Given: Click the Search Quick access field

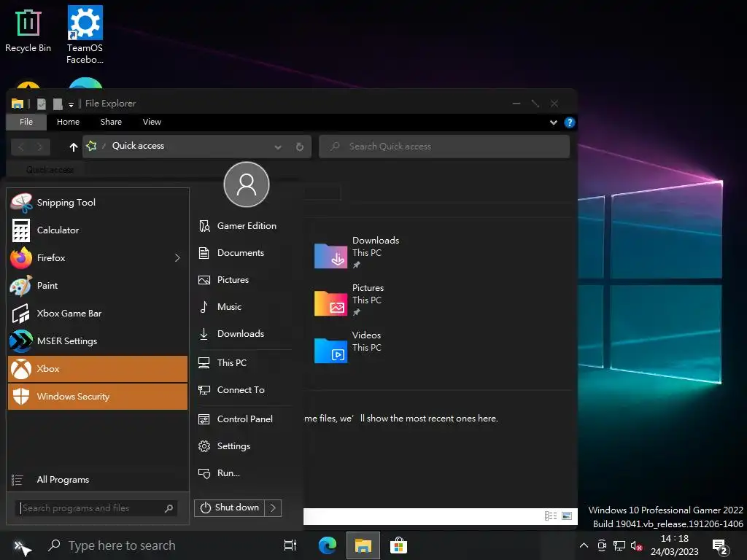Looking at the screenshot, I should coord(444,146).
